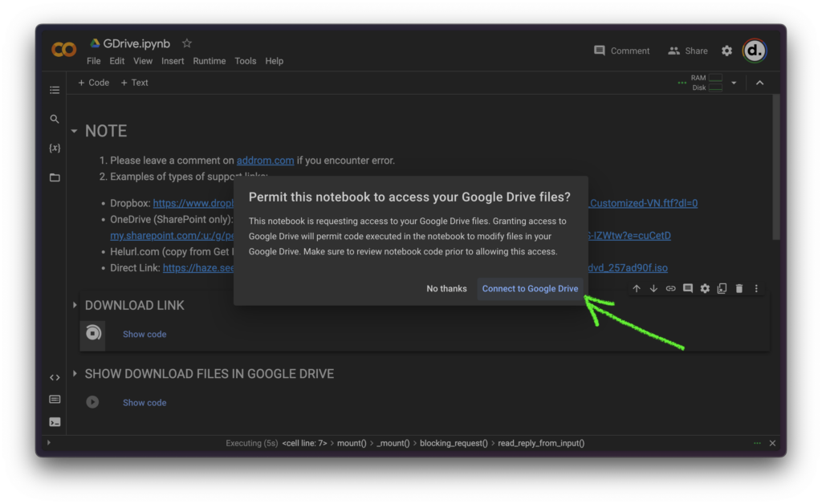Viewport: 822px width, 504px height.
Task: Click the dvd_257ad90f.iso link ending
Action: pos(628,268)
